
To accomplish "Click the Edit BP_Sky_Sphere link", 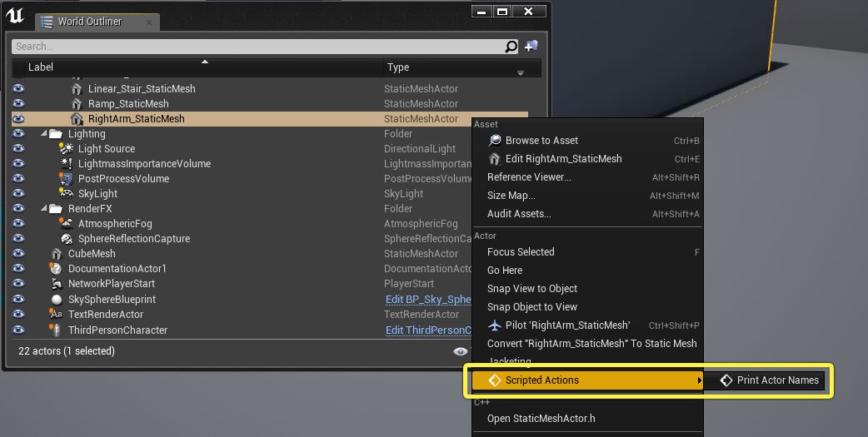I will point(428,300).
